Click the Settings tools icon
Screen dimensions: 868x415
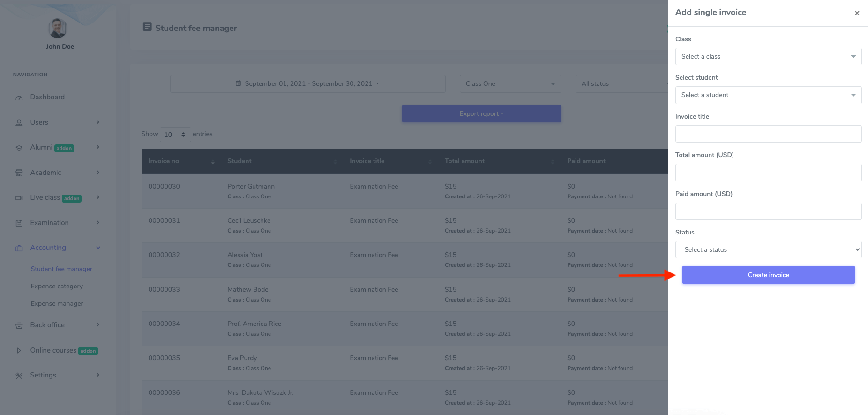tap(19, 376)
